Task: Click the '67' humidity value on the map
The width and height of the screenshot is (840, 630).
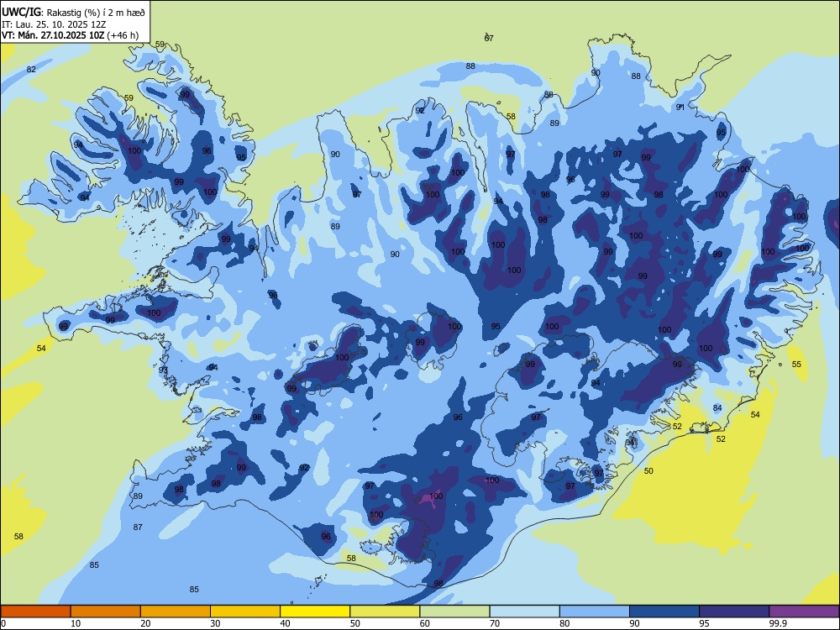Action: (x=489, y=38)
